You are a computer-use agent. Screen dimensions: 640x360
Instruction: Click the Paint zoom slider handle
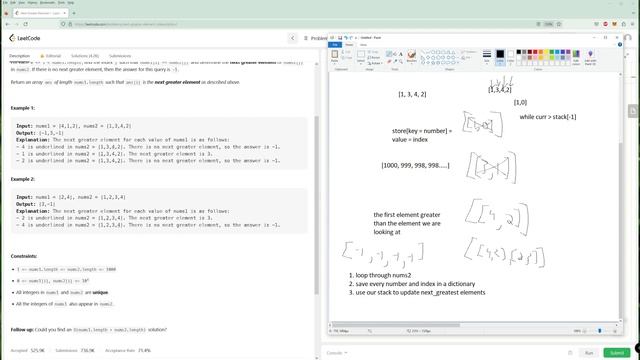pos(600,331)
